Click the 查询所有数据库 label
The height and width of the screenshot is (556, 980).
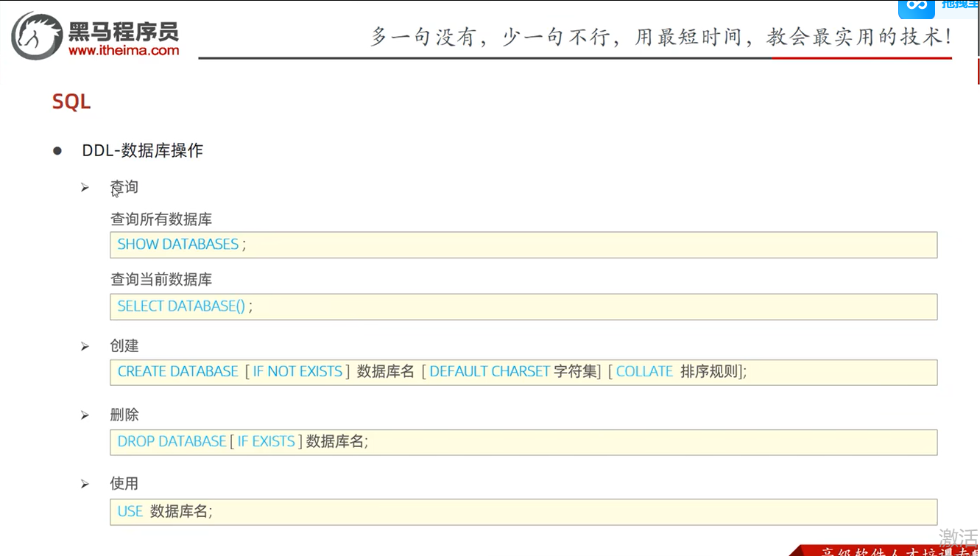coord(161,219)
